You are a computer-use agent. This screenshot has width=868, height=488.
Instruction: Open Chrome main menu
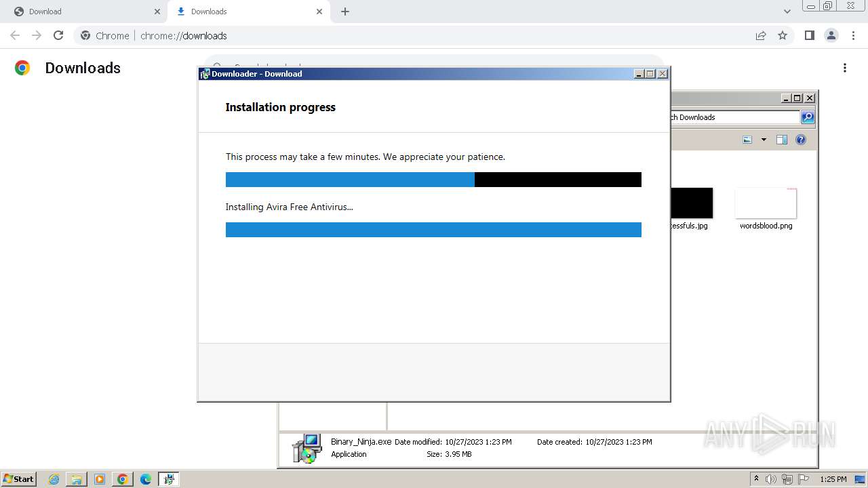854,35
